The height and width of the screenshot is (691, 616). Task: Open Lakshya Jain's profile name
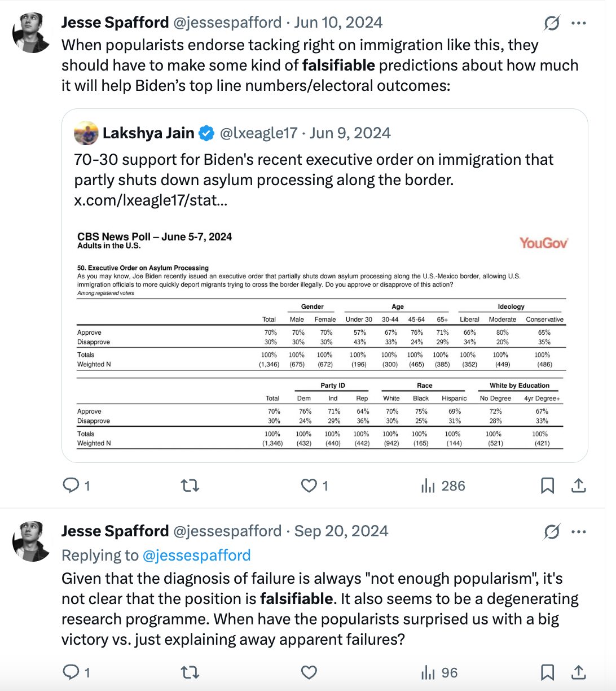[x=148, y=133]
